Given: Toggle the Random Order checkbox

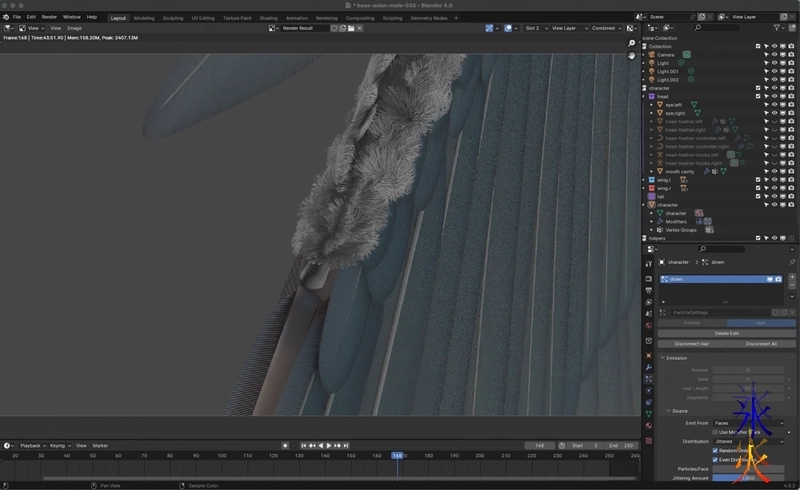Looking at the screenshot, I should pyautogui.click(x=715, y=450).
